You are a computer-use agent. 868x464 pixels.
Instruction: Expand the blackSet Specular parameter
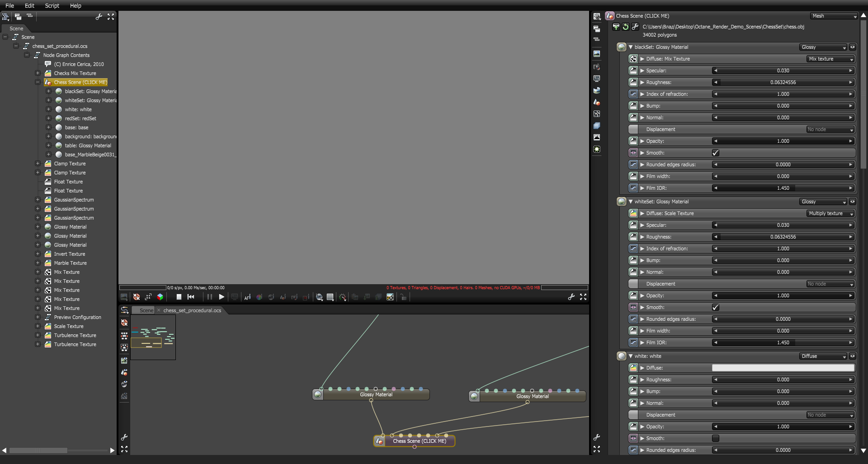tap(642, 70)
